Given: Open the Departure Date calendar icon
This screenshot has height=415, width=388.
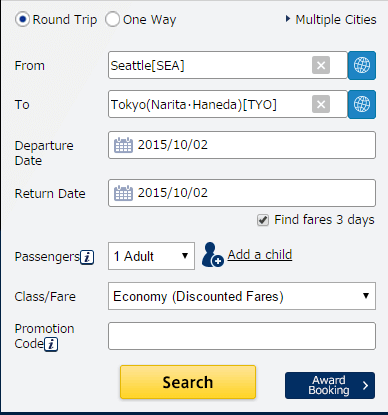Looking at the screenshot, I should click(123, 145).
